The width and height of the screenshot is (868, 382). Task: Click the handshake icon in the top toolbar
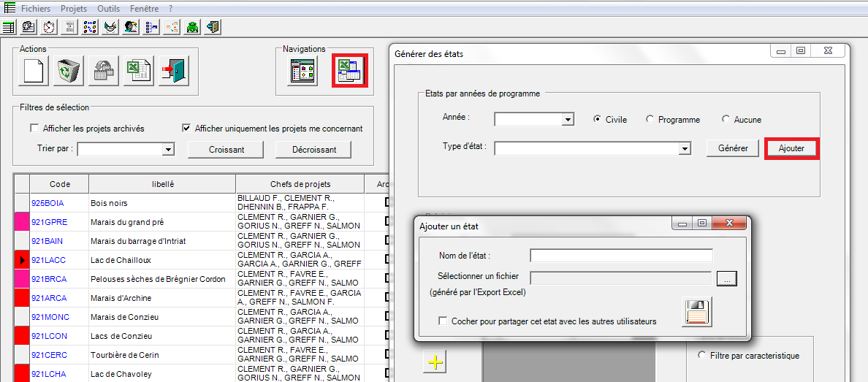110,27
